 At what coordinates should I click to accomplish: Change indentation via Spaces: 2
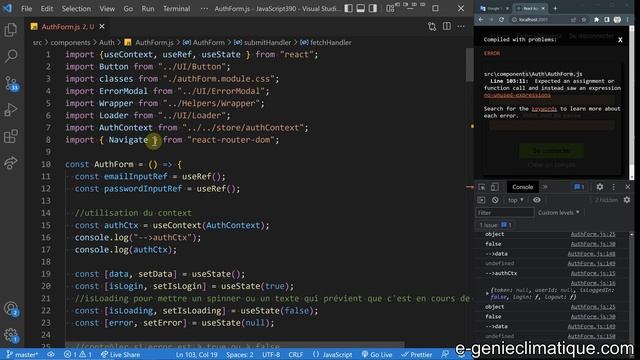pos(240,355)
